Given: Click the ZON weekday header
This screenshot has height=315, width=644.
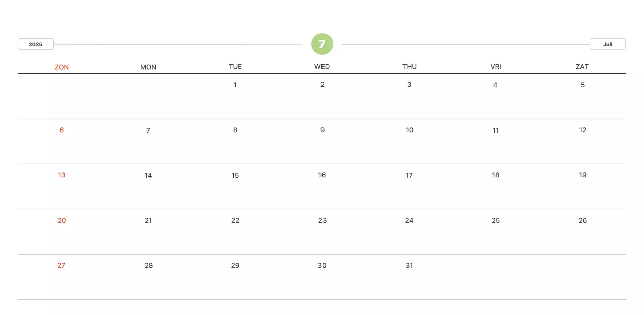Looking at the screenshot, I should pyautogui.click(x=62, y=67).
